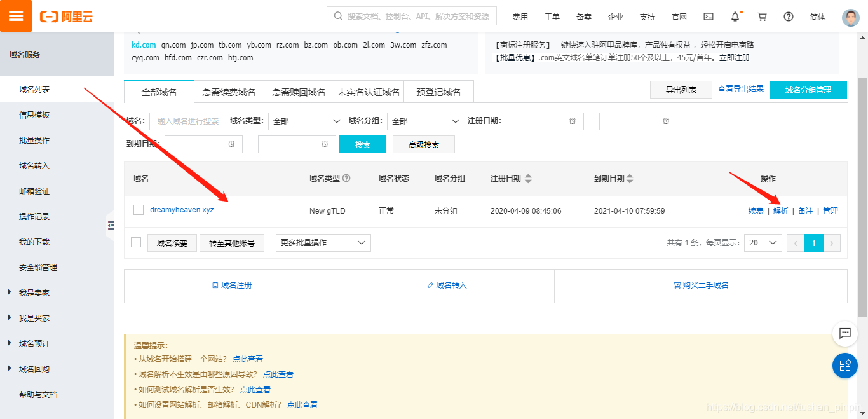
Task: Expand the 更多批量操作 dropdown
Action: tap(323, 242)
